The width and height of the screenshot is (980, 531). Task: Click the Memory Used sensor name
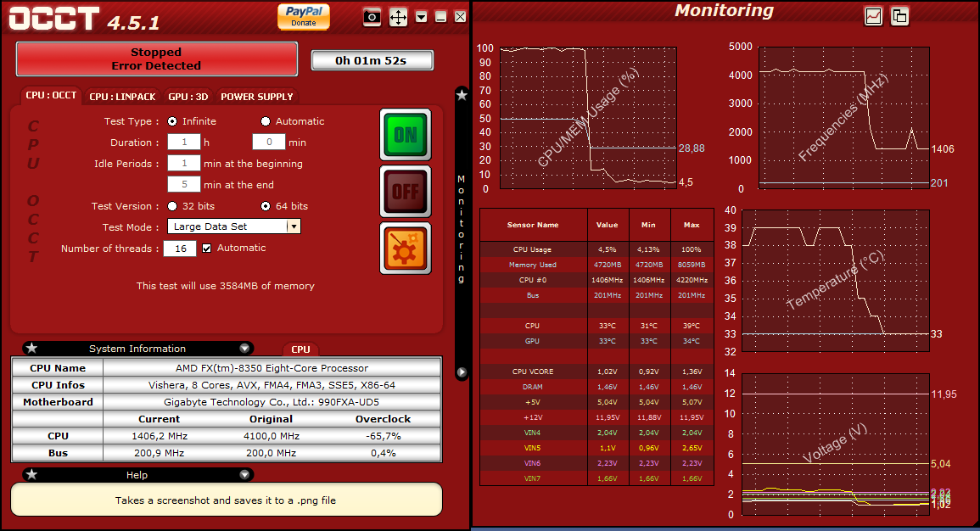pyautogui.click(x=533, y=265)
